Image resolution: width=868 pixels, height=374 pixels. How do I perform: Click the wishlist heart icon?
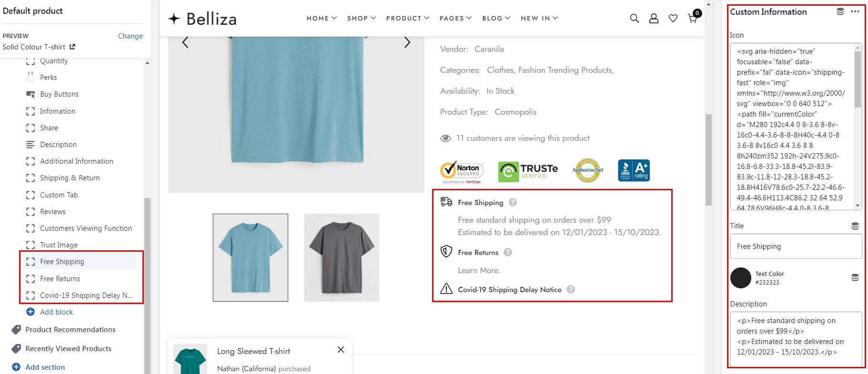(673, 19)
